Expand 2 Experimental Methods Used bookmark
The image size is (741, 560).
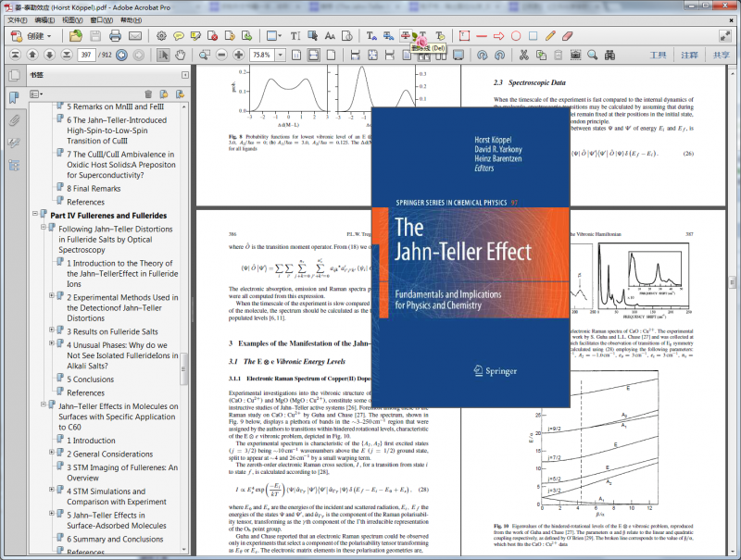tap(52, 295)
